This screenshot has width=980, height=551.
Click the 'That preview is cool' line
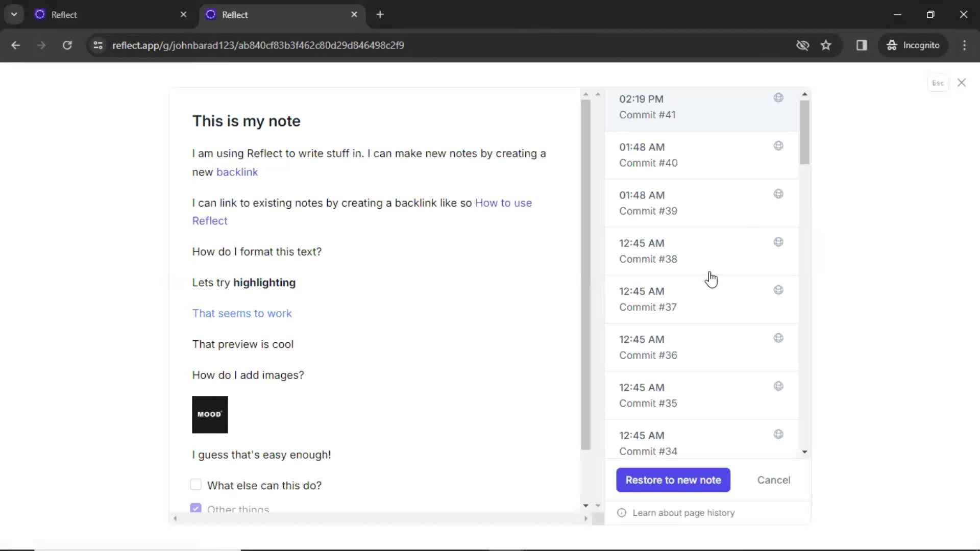(242, 344)
